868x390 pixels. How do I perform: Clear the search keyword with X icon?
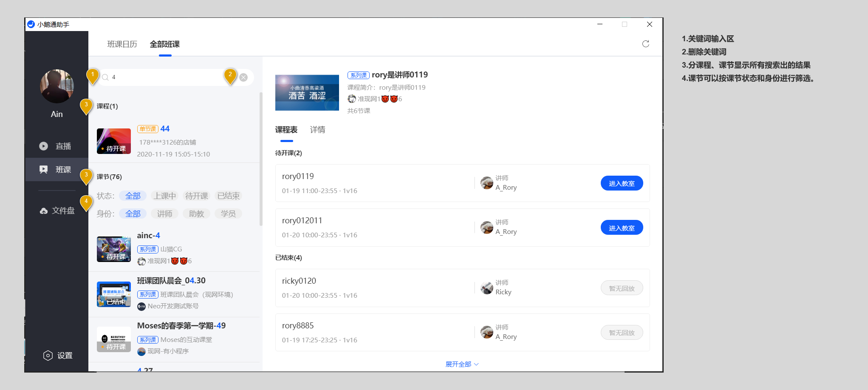coord(243,77)
